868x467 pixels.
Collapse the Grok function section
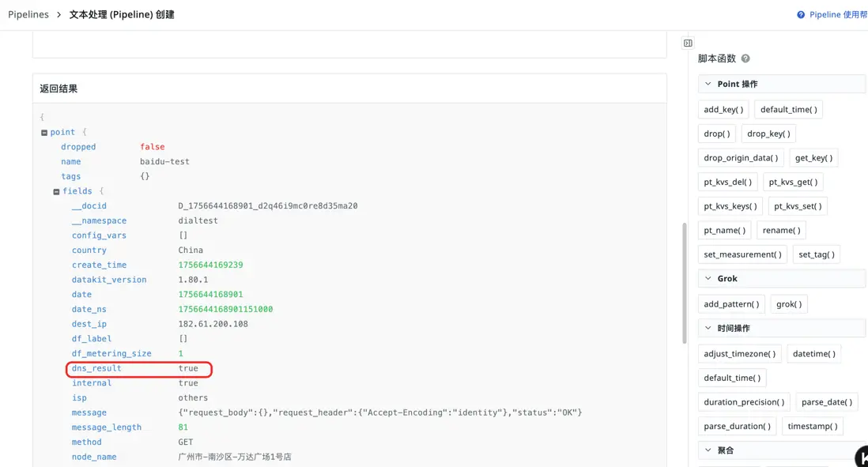point(708,279)
